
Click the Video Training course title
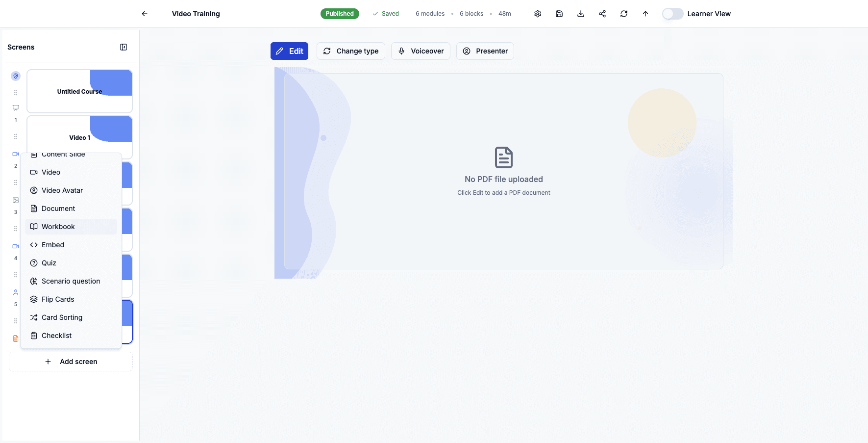click(x=196, y=14)
